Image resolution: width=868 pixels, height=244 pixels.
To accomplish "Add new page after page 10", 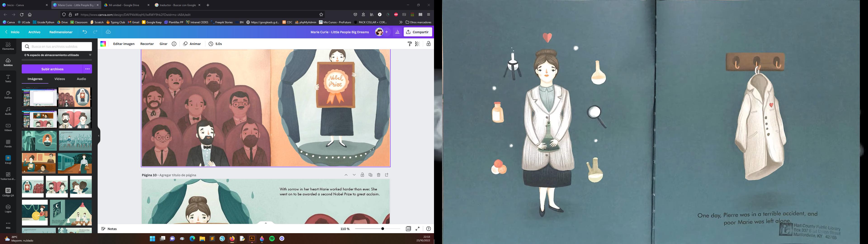I will 387,175.
